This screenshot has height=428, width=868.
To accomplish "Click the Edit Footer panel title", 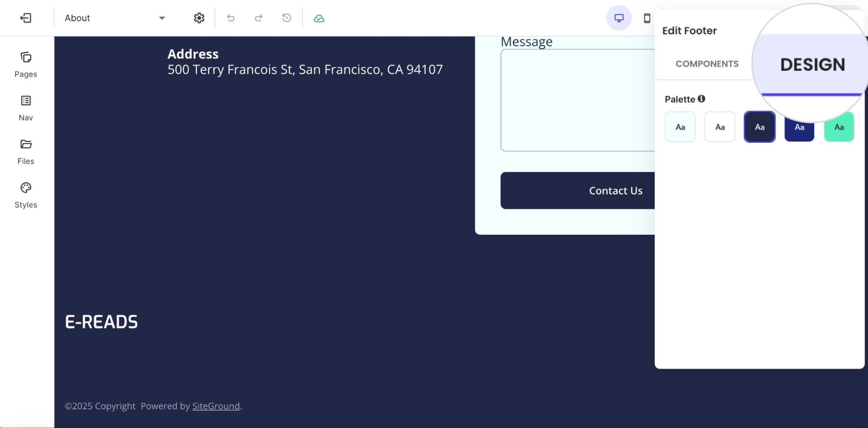I will [x=690, y=31].
